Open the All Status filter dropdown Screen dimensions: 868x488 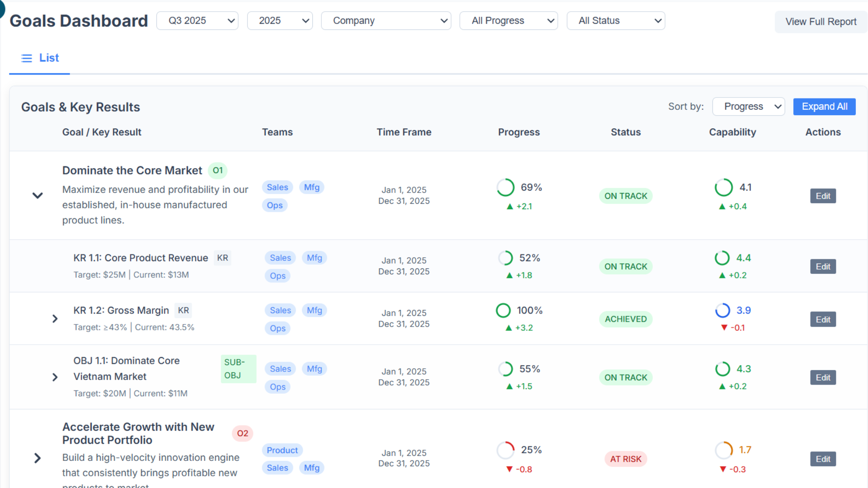click(x=616, y=21)
